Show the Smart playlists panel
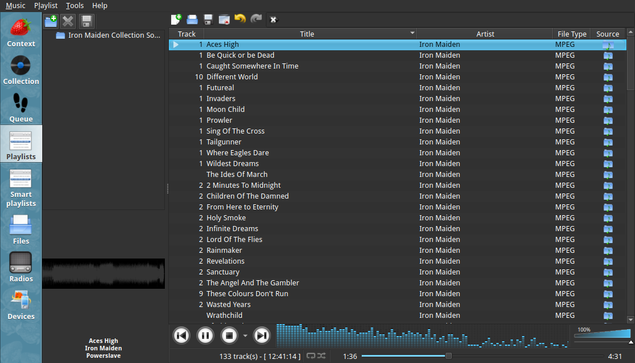 [x=21, y=187]
